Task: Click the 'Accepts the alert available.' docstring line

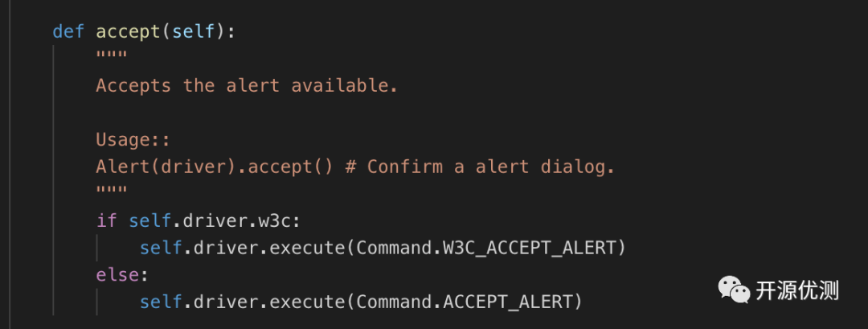Action: 247,85
